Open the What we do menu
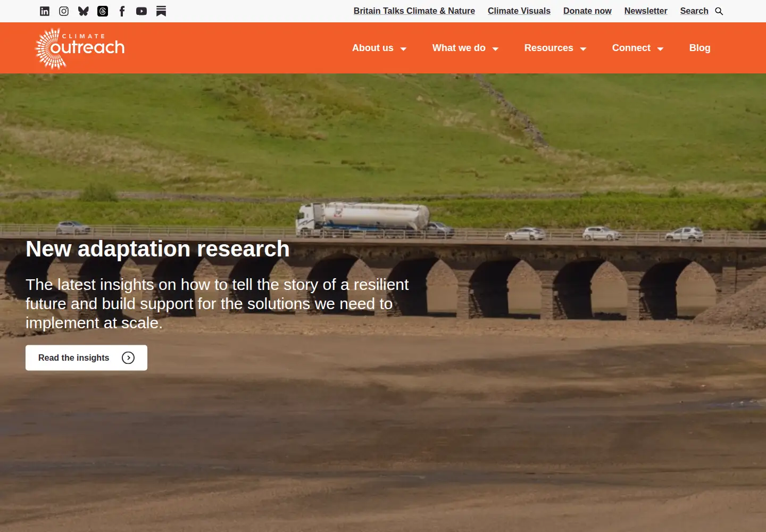Viewport: 766px width, 532px height. [x=459, y=48]
